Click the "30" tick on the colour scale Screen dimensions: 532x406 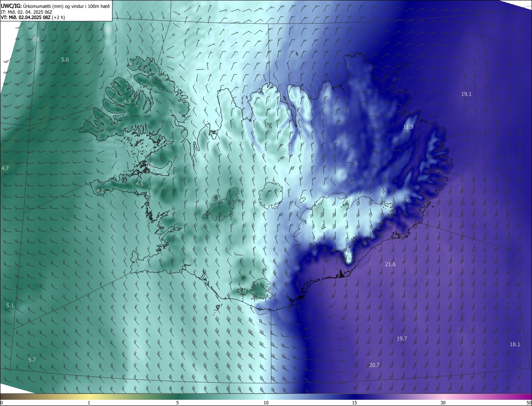coord(443,403)
